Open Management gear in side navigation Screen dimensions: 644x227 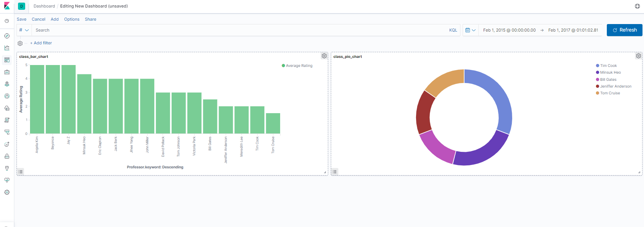pos(7,192)
